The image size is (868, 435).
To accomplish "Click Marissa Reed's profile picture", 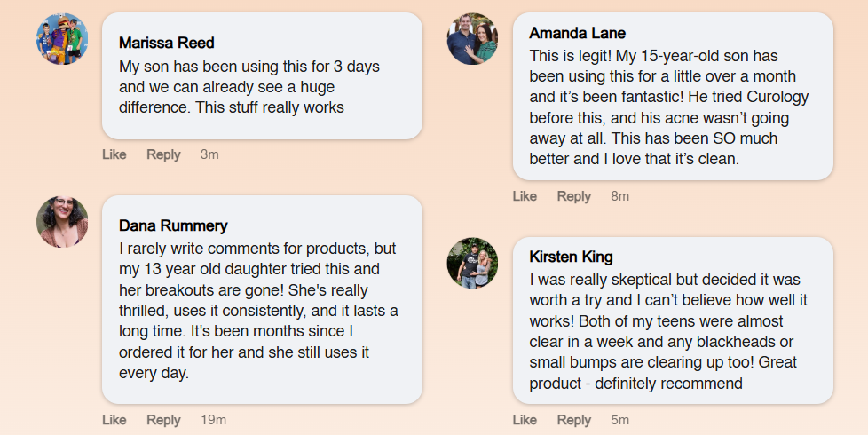I will click(62, 39).
